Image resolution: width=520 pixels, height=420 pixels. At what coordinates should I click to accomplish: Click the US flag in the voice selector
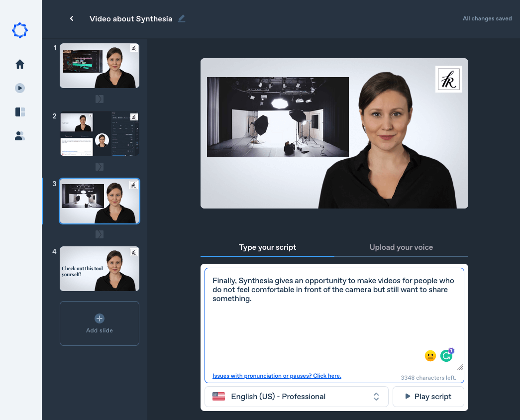click(x=218, y=396)
